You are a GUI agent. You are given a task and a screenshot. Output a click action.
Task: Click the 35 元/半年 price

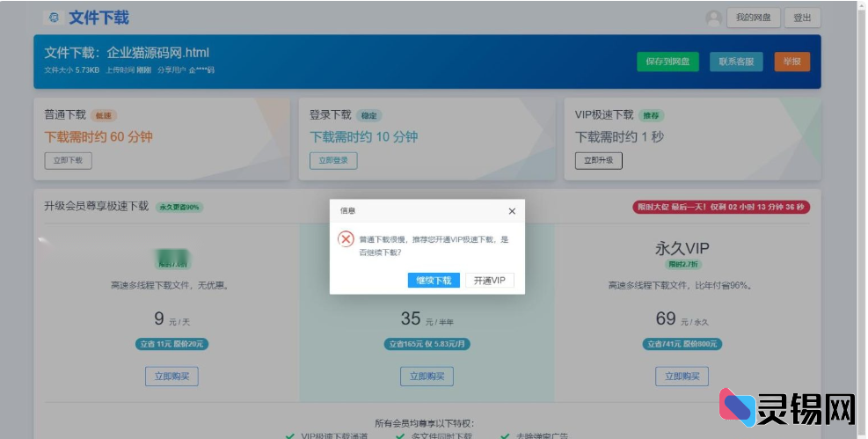click(x=427, y=318)
